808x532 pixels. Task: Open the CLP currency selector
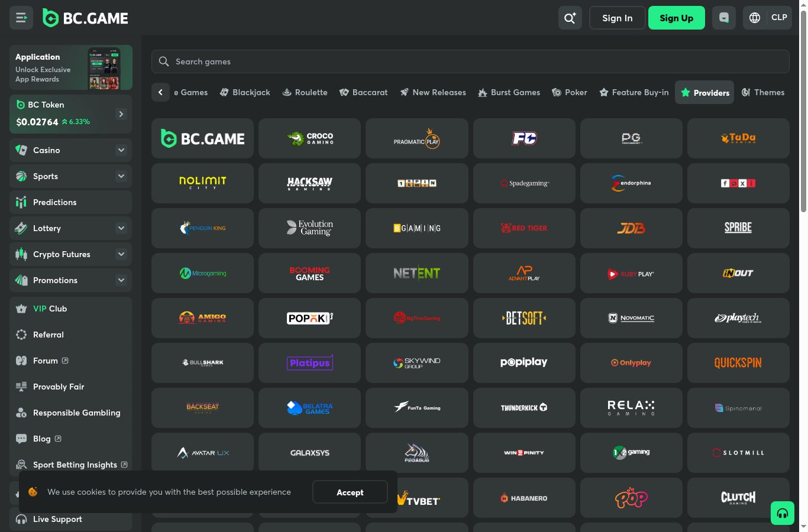779,18
